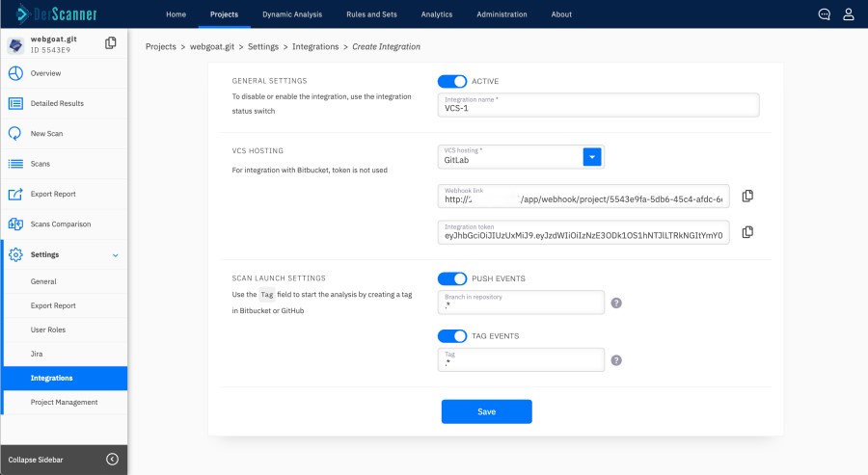Go to Dynamic Analysis tab
This screenshot has width=868, height=475.
click(x=292, y=14)
